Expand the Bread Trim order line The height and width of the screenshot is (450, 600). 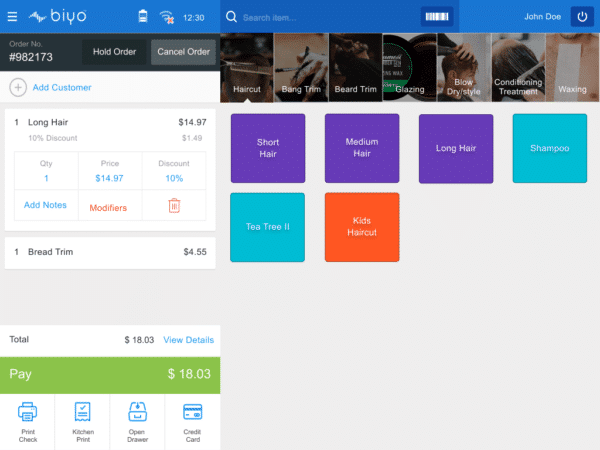[x=110, y=252]
